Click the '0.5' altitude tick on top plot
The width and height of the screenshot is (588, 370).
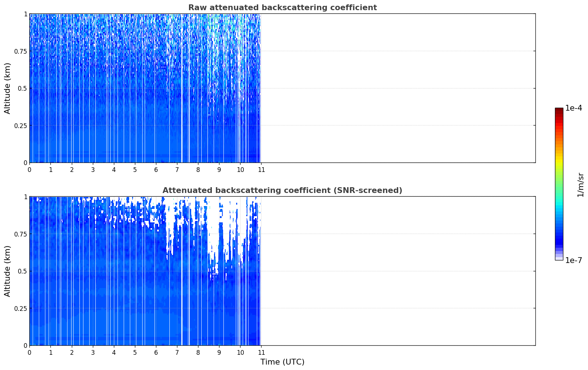click(x=22, y=89)
